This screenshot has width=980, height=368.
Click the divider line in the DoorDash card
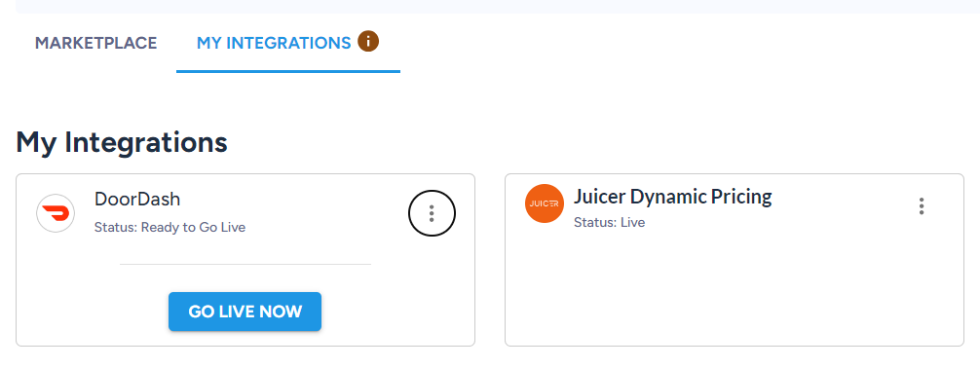(x=245, y=264)
